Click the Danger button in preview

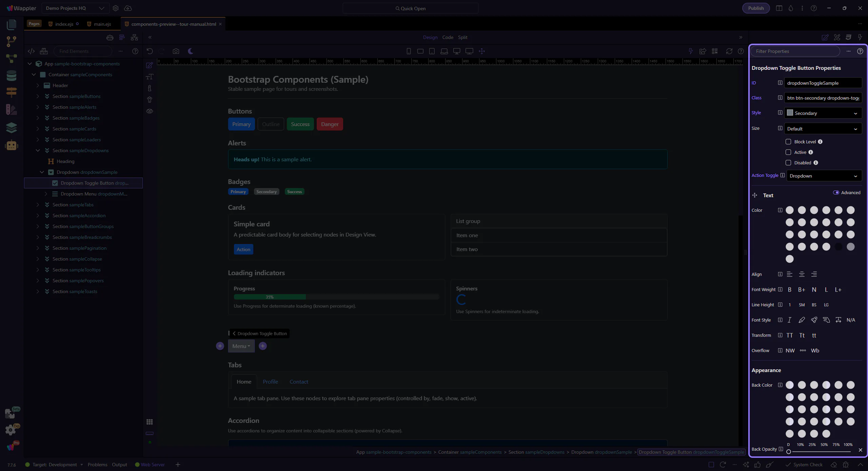pyautogui.click(x=330, y=124)
